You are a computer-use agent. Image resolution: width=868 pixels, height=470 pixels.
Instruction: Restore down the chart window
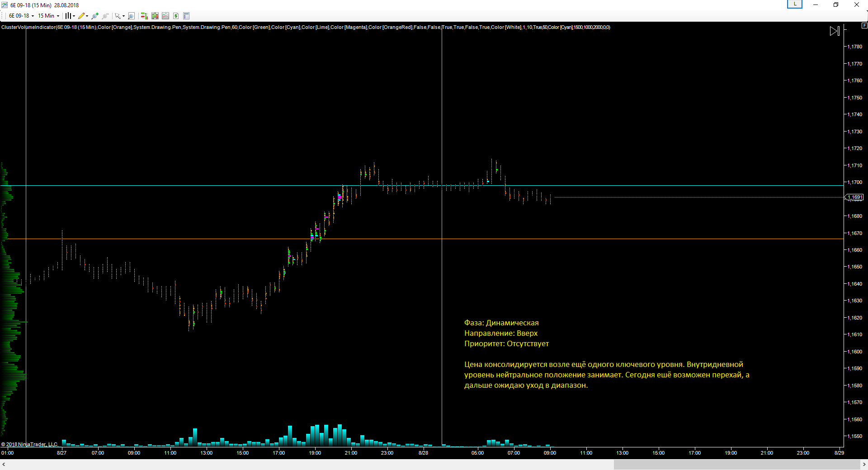(x=836, y=5)
